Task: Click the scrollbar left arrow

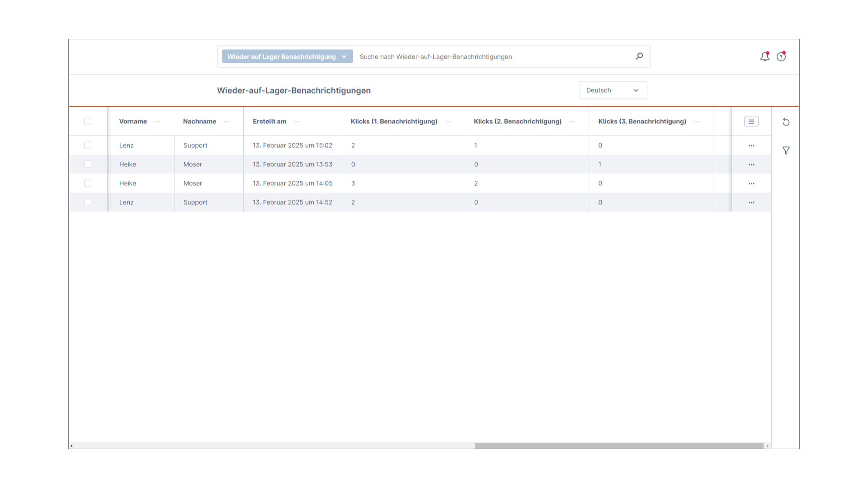Action: (71, 446)
